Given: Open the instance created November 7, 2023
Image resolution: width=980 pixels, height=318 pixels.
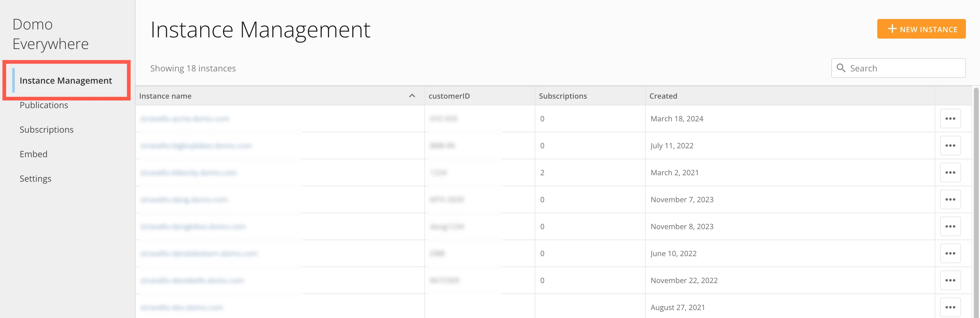Looking at the screenshot, I should [x=184, y=199].
